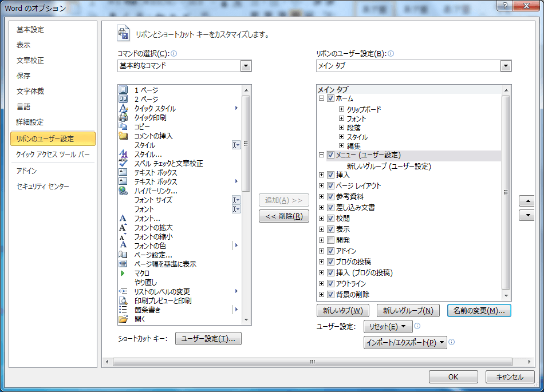544x392 pixels.
Task: Click info icon beside リボンのユーザー設定 label
Action: point(391,53)
